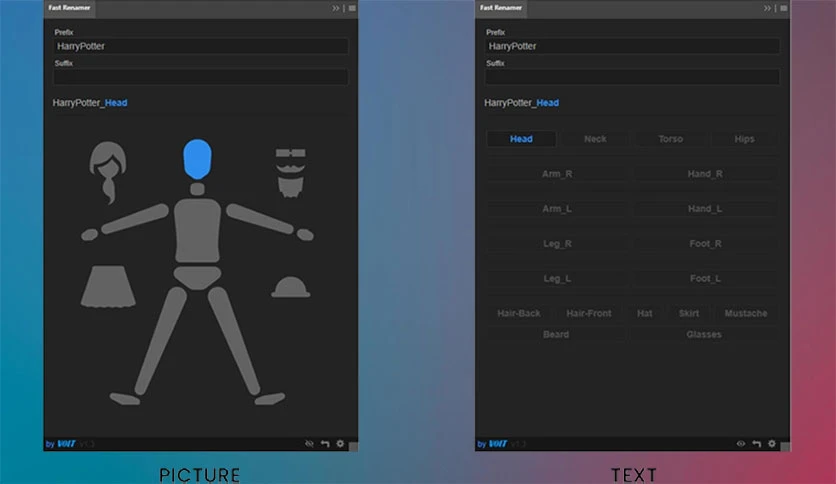The image size is (836, 484).
Task: Expand double chevron on picture panel header
Action: tap(335, 8)
